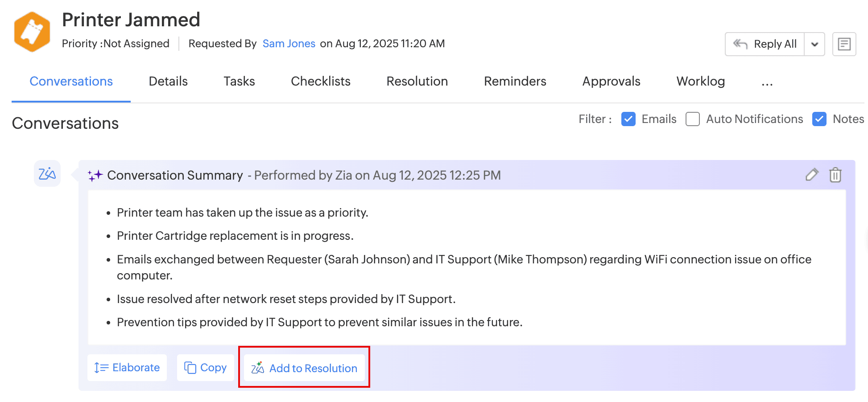Click the Elaborate icon on the summary
This screenshot has width=868, height=402.
click(102, 368)
